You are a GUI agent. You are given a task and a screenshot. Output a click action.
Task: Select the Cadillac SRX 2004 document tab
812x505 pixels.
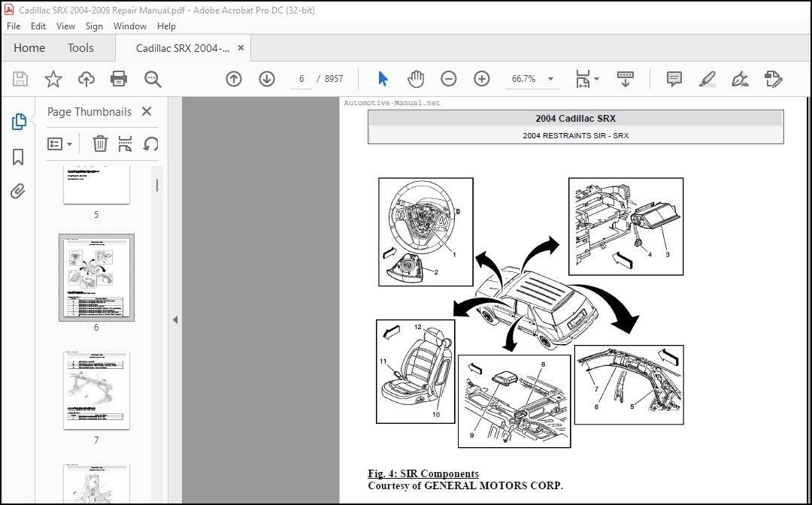coord(182,48)
